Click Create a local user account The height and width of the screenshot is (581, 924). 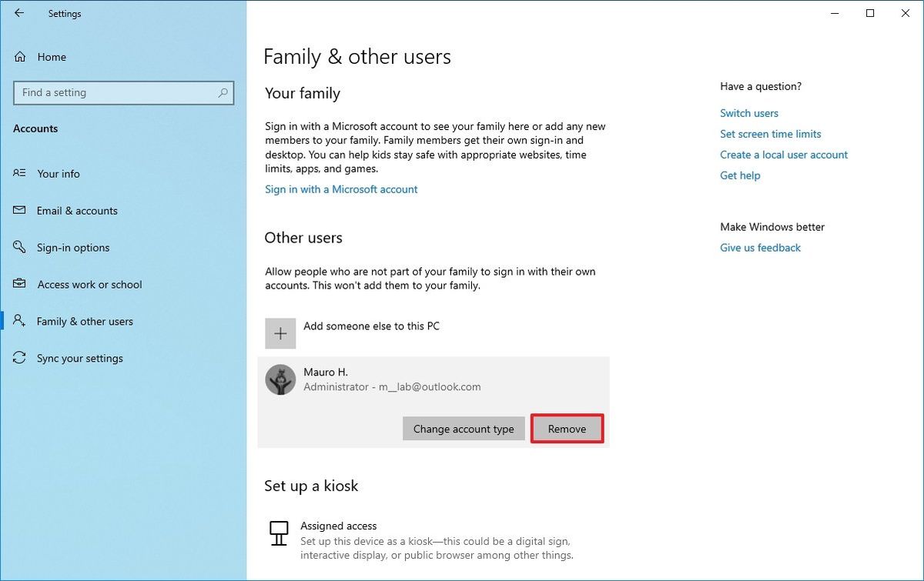click(x=784, y=154)
